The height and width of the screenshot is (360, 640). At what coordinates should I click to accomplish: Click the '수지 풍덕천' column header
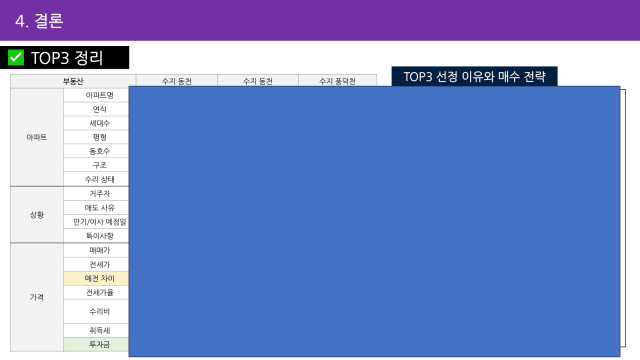coord(337,81)
